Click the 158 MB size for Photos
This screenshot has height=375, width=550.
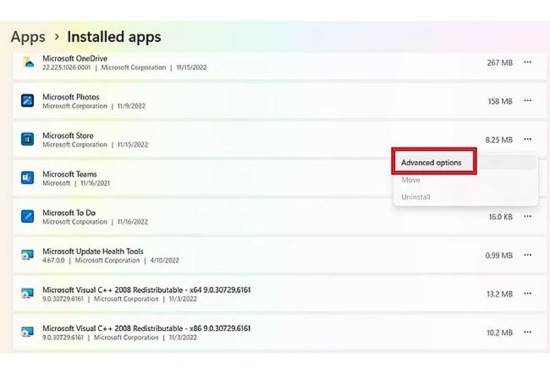[x=500, y=101]
